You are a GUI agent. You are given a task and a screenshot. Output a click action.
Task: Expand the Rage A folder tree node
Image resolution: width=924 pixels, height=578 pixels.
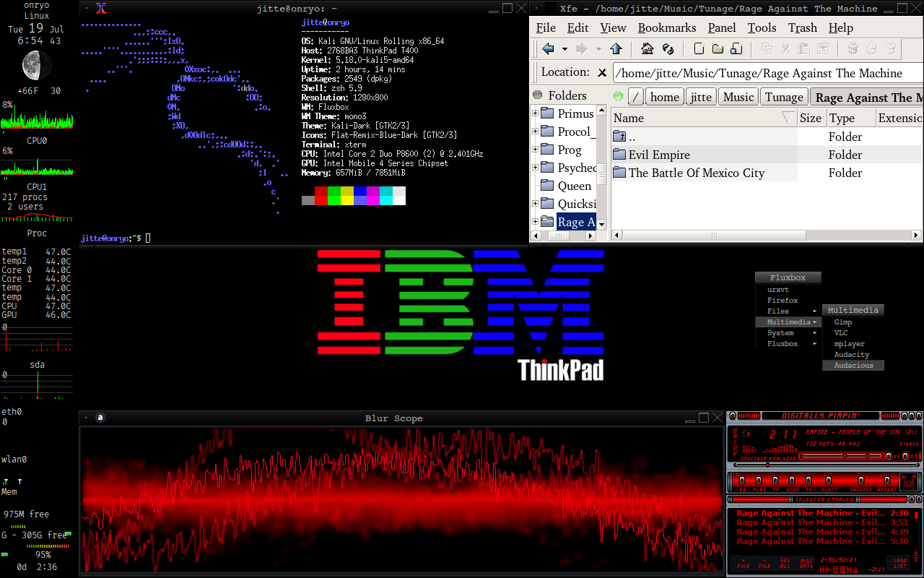[536, 222]
